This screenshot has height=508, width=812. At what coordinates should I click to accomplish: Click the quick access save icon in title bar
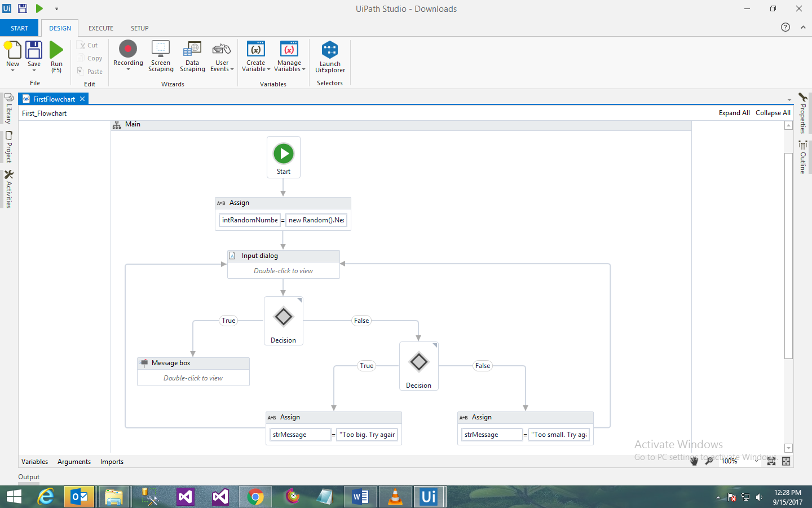[23, 8]
